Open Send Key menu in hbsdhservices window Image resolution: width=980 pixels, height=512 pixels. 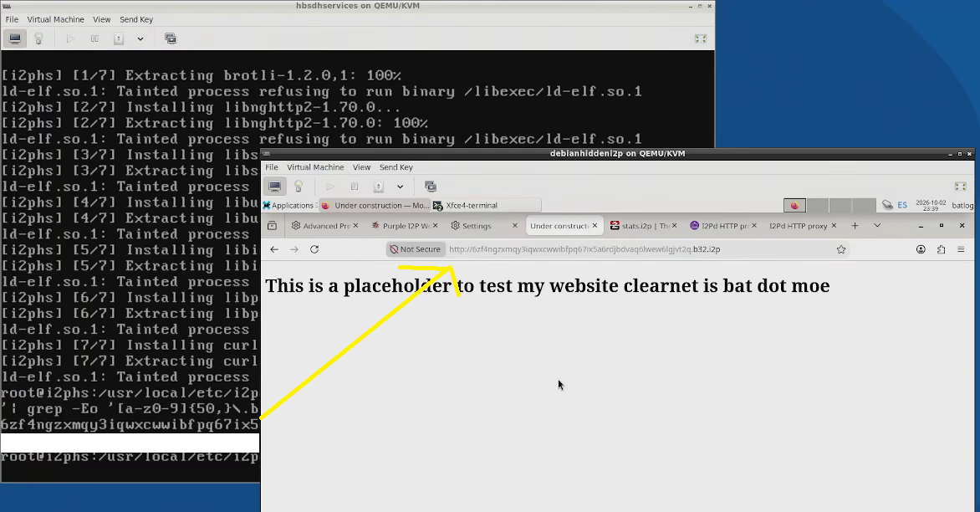pyautogui.click(x=136, y=19)
